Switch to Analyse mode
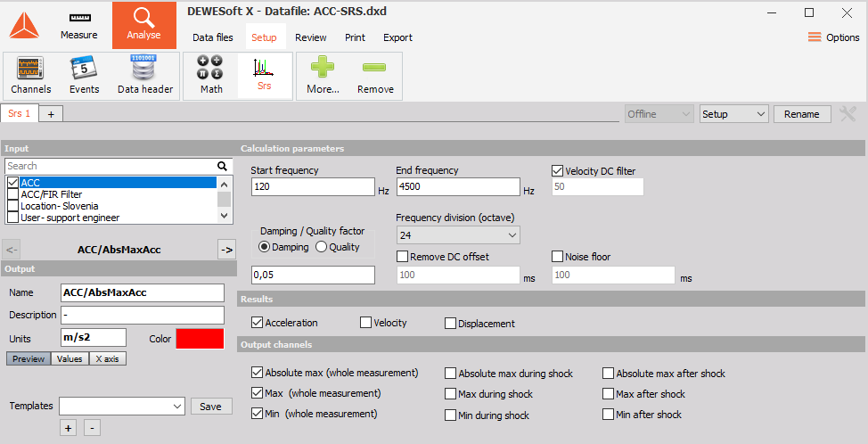 click(144, 25)
